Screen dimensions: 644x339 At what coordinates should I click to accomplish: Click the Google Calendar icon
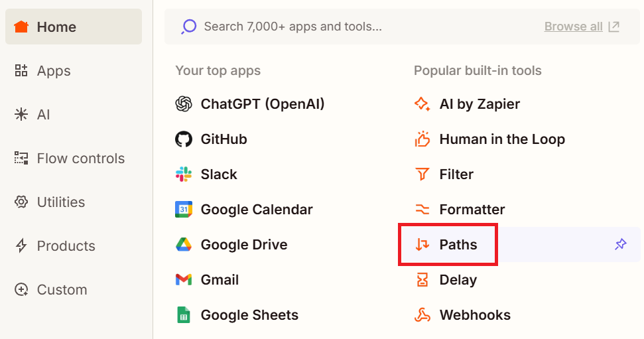pos(184,210)
